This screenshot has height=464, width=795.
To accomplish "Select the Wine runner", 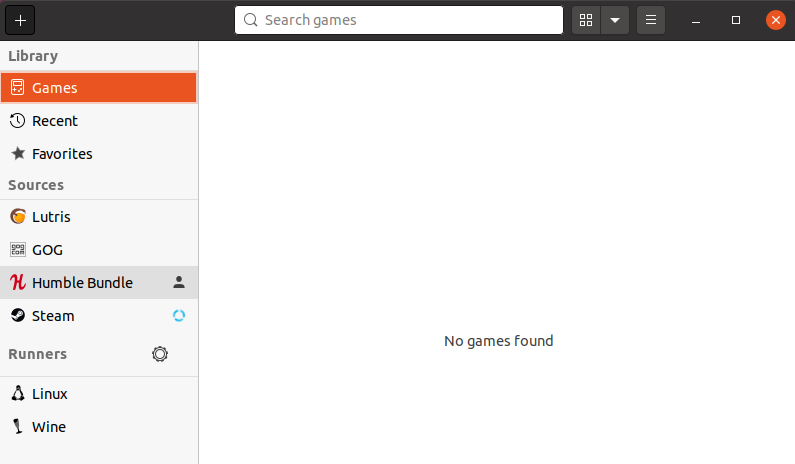I will [x=98, y=427].
